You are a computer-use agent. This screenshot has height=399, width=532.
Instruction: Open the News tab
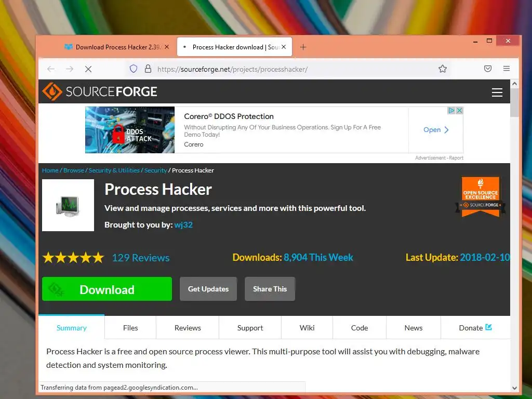point(413,328)
